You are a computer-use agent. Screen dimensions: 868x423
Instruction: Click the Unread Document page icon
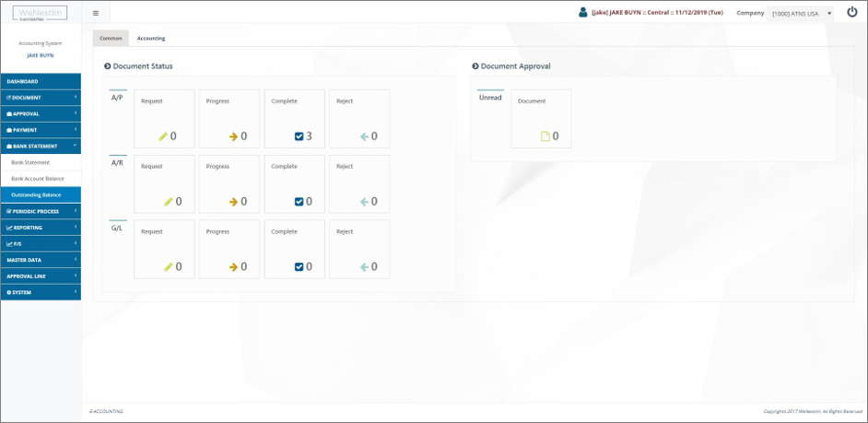(545, 136)
